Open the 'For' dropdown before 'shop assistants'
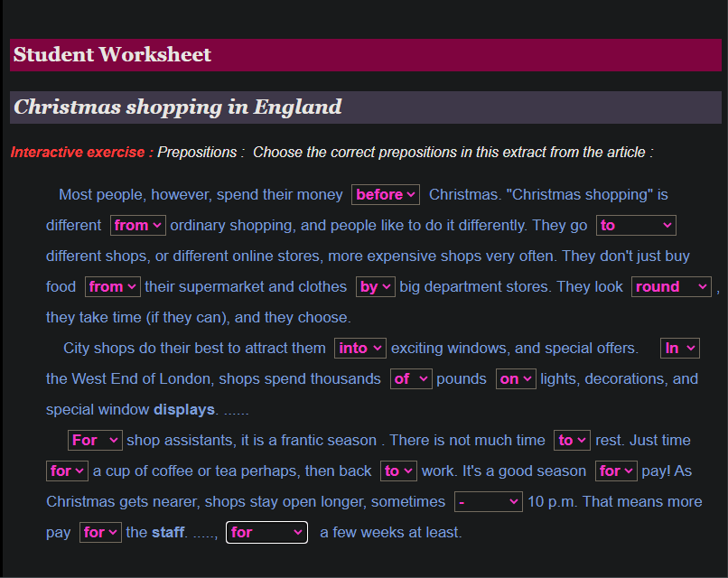 (95, 441)
